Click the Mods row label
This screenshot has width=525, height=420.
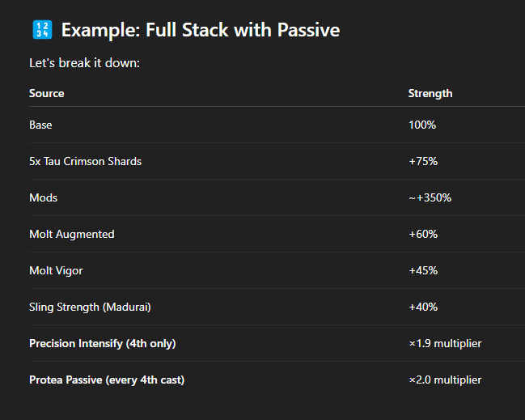(43, 197)
